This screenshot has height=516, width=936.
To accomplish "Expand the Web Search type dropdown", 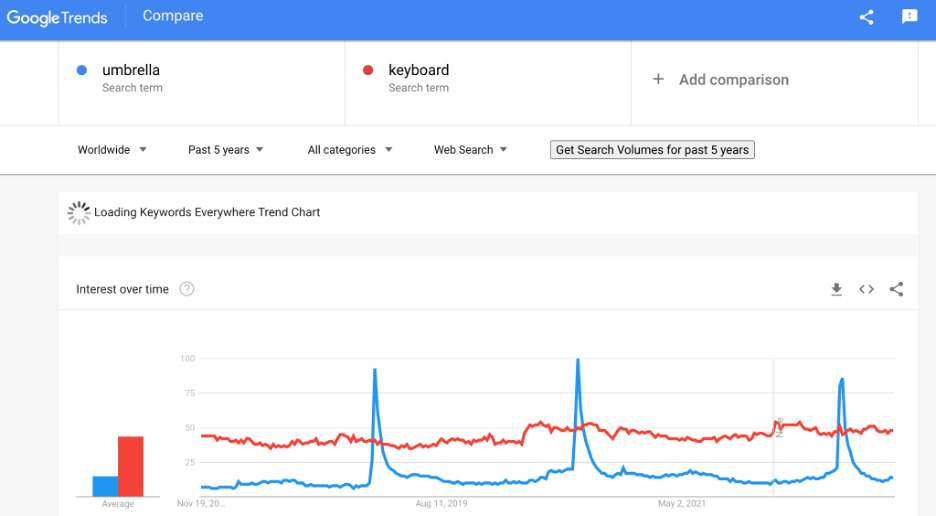I will click(470, 150).
